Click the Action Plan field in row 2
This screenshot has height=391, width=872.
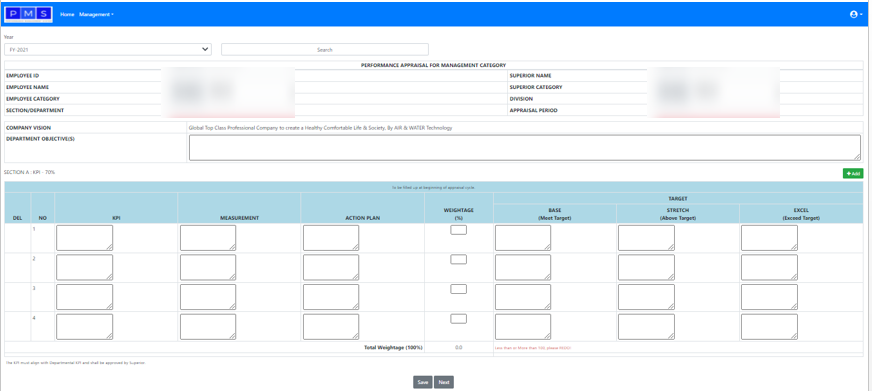331,268
